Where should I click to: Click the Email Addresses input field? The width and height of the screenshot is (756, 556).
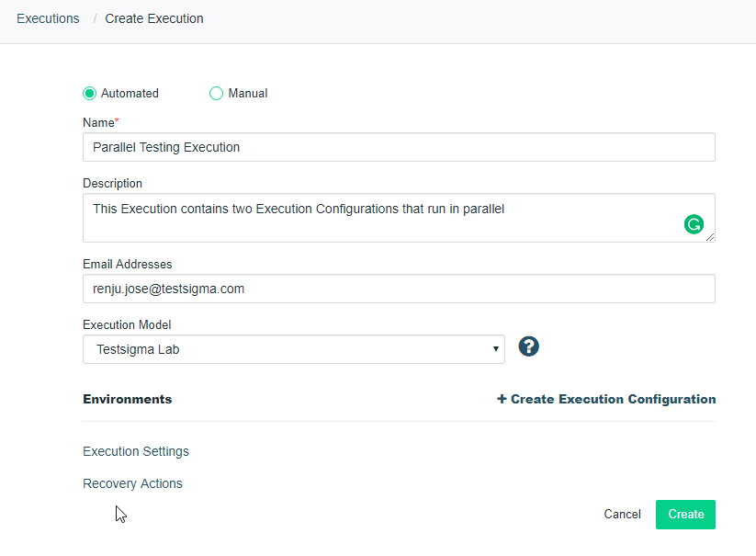[399, 289]
